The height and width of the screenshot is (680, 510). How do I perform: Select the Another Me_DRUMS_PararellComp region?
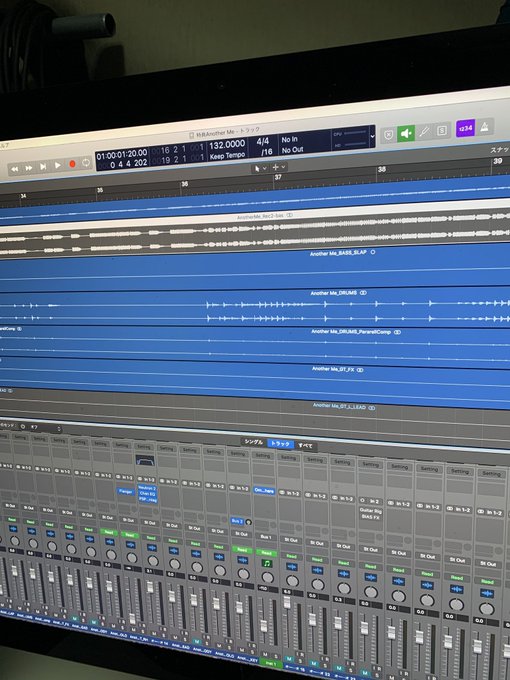click(255, 346)
